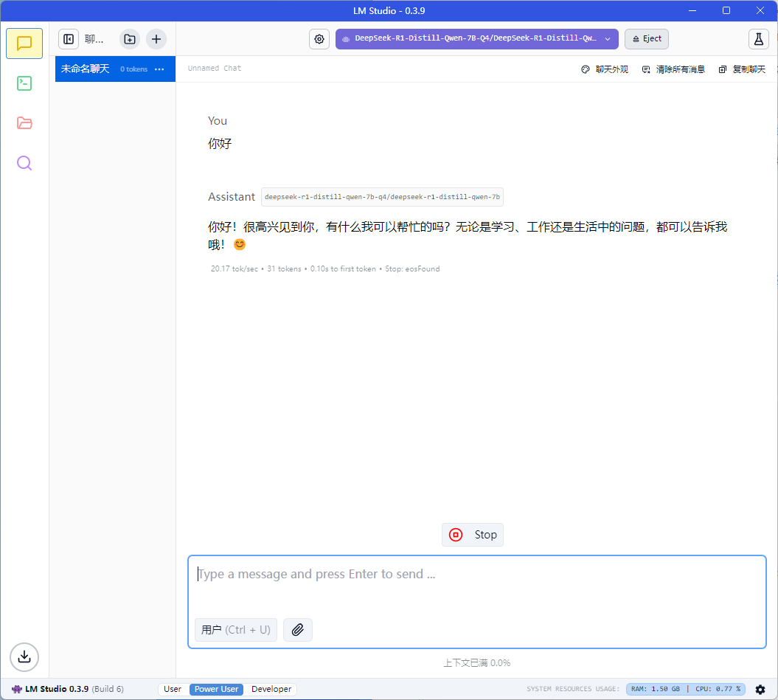
Task: Click the user message 你好
Action: pyautogui.click(x=220, y=144)
